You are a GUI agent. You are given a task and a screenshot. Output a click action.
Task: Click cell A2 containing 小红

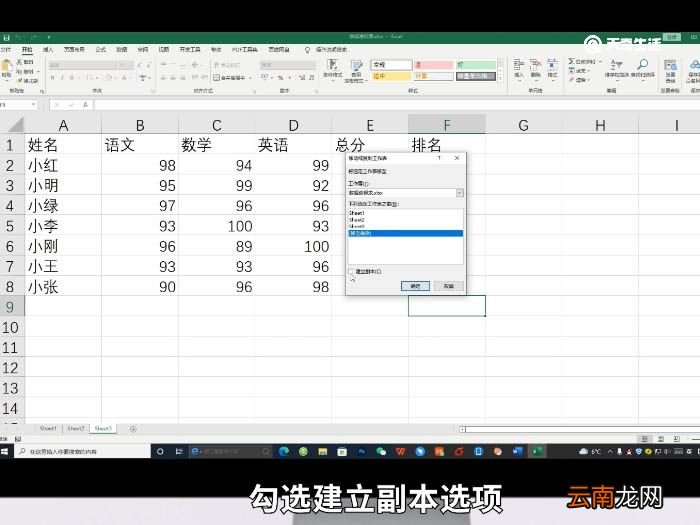pos(63,166)
